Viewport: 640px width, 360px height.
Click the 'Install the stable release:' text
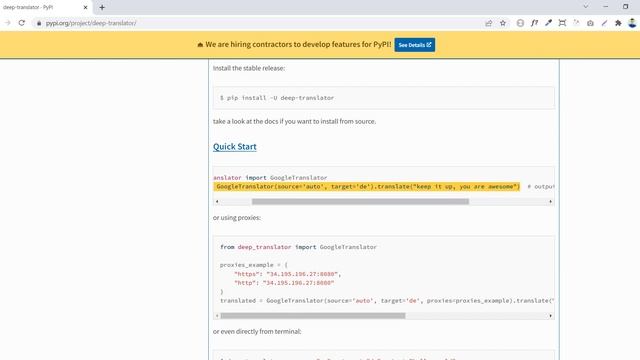point(249,68)
